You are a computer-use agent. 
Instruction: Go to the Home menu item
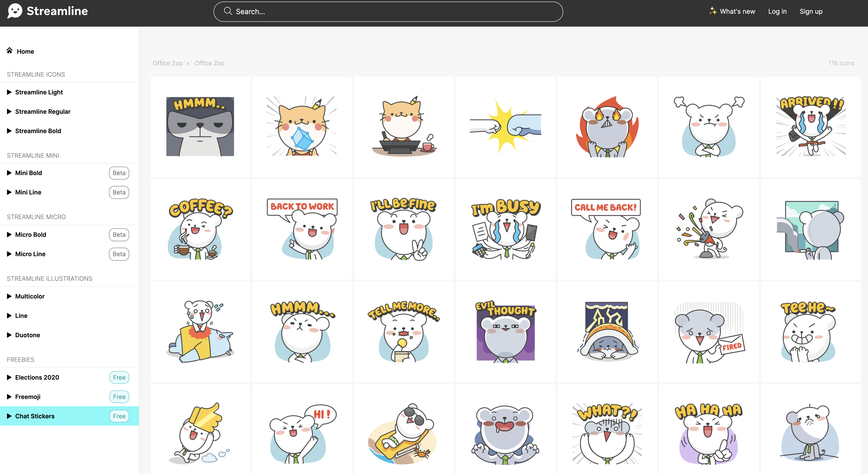(25, 51)
